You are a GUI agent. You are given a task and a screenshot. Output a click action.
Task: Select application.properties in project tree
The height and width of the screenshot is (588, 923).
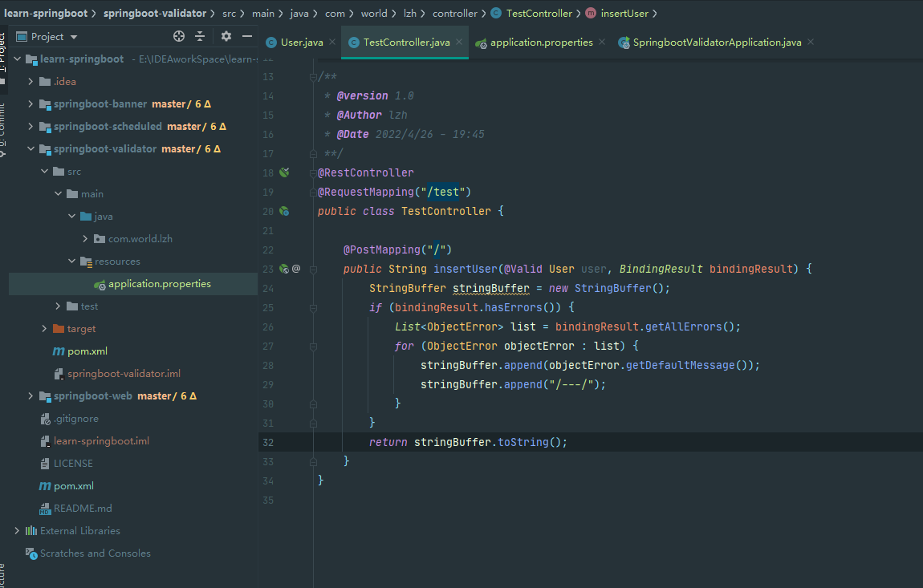133,284
